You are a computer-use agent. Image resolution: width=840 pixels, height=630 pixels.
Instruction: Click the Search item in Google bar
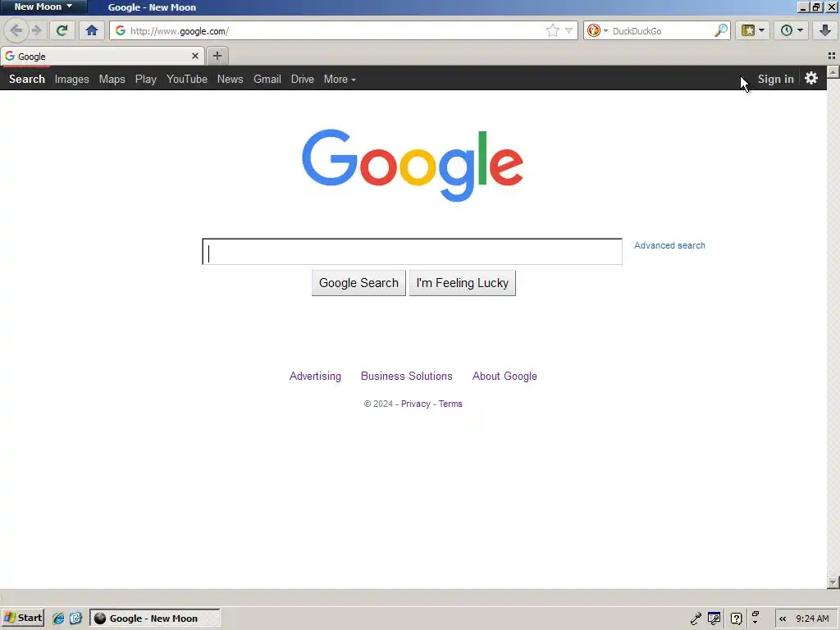pos(27,79)
